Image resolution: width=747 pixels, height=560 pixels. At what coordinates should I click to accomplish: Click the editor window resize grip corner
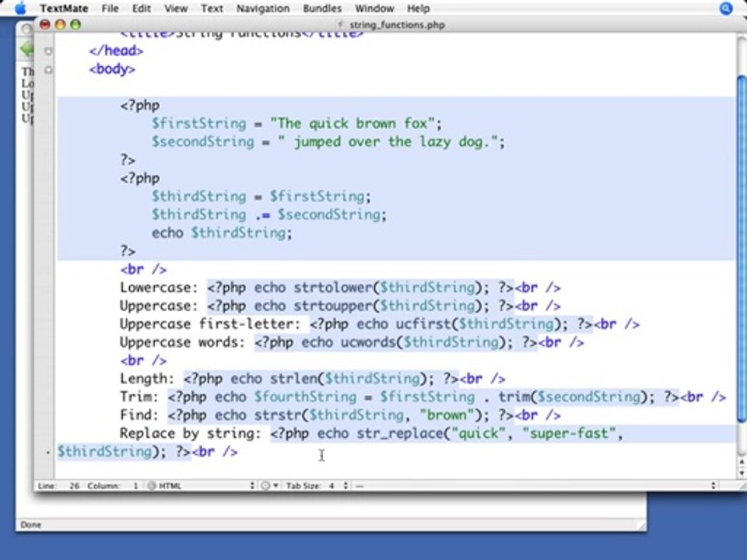tap(742, 485)
